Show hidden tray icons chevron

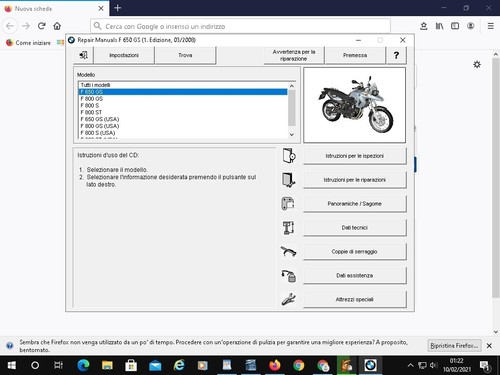coord(410,366)
